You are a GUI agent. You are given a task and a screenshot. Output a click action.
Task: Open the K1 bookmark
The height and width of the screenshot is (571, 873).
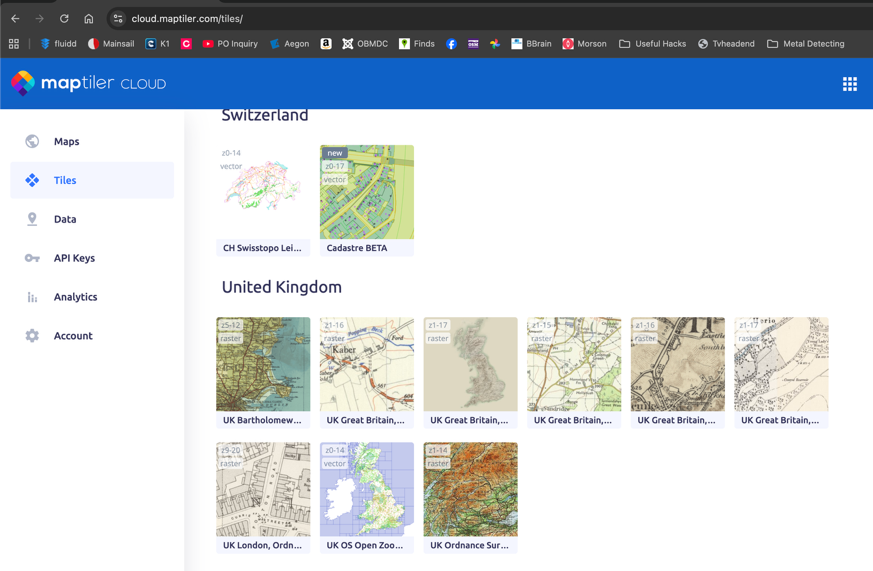tap(158, 43)
